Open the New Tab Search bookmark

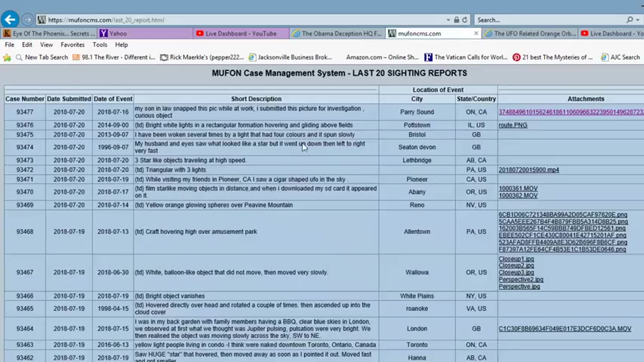(x=42, y=57)
